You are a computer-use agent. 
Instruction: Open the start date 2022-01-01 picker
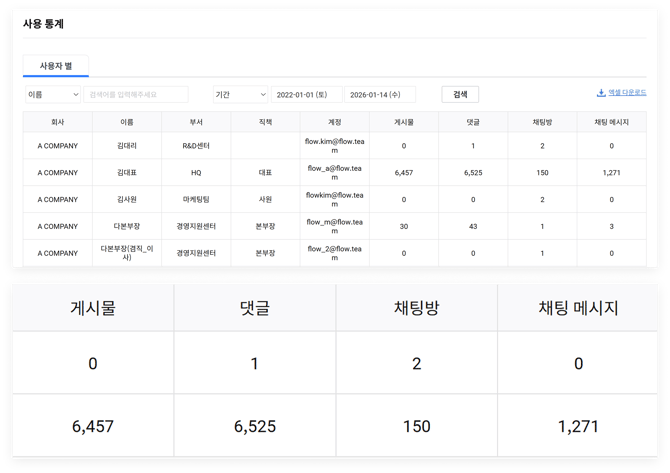pos(307,95)
